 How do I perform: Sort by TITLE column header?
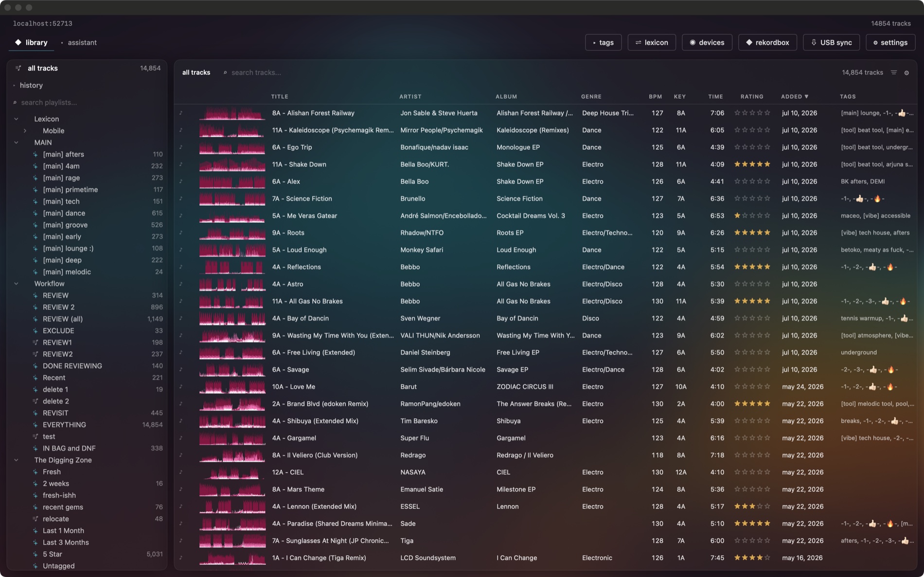click(280, 96)
